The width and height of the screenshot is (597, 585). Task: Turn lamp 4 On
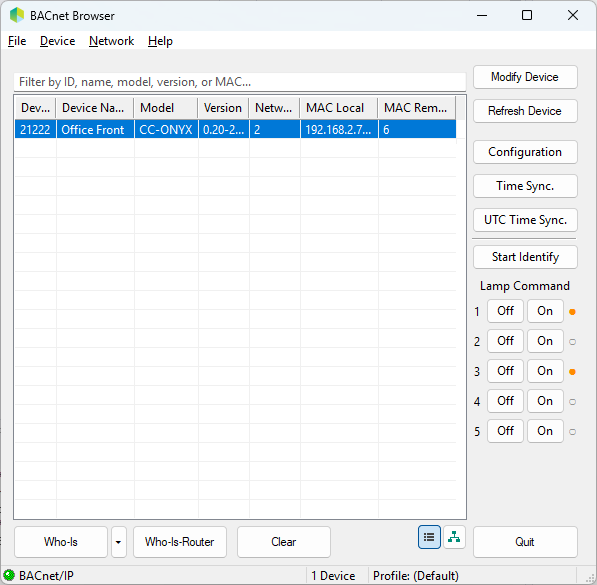[545, 401]
